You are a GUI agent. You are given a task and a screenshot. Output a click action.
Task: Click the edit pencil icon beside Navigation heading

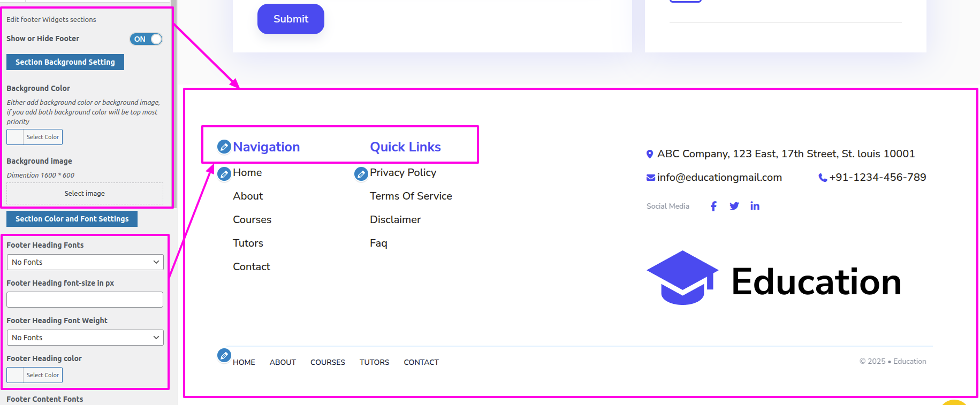(x=224, y=147)
